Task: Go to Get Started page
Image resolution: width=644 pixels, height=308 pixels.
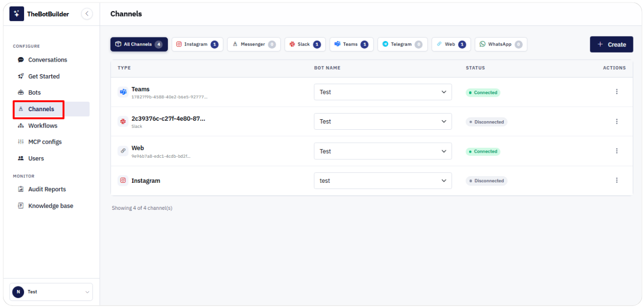Action: (x=44, y=76)
